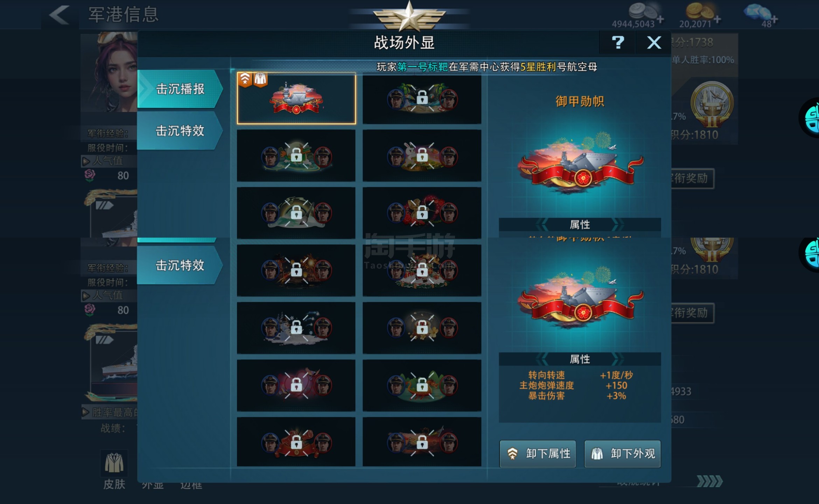819x504 pixels.
Task: Select the locked palm tree beach banner
Action: click(x=422, y=98)
